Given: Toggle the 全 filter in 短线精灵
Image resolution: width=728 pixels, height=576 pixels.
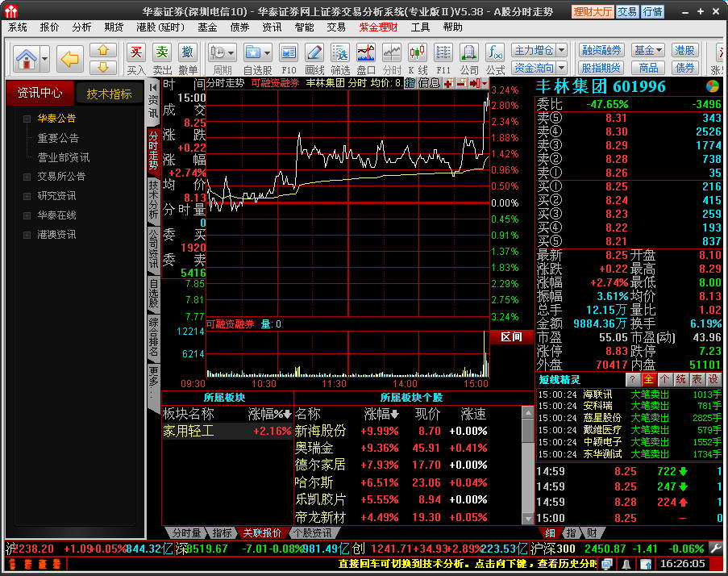Looking at the screenshot, I should click(x=648, y=379).
